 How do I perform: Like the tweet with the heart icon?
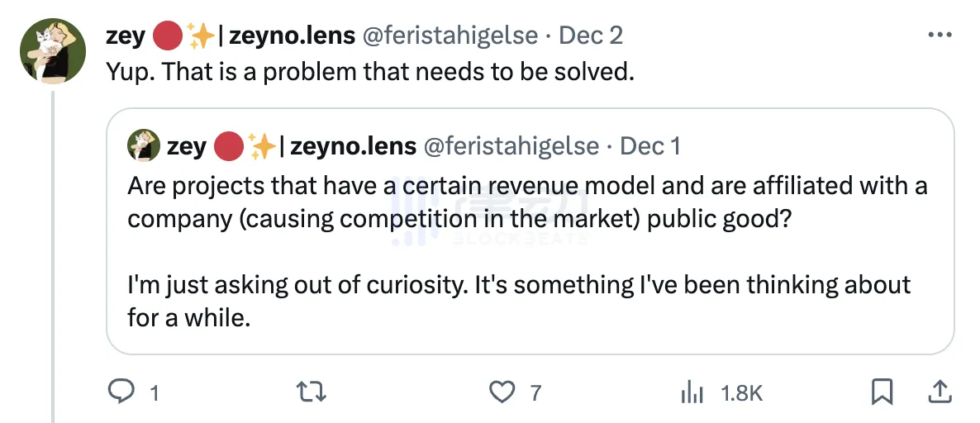[502, 392]
